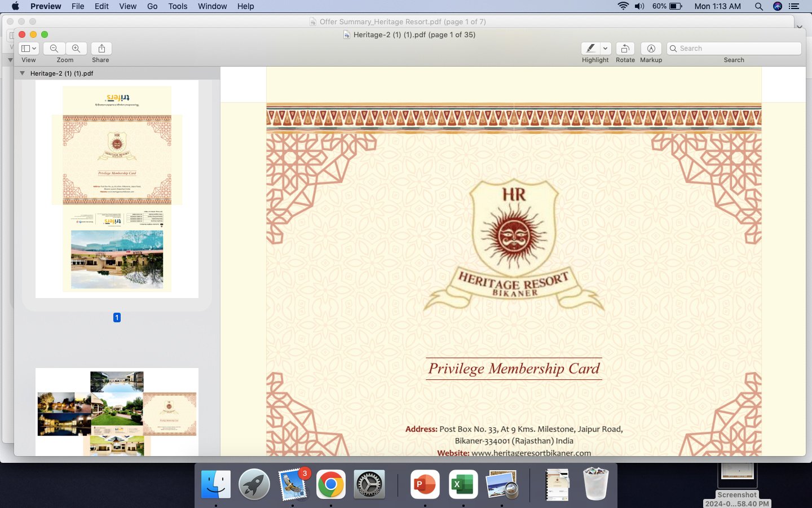Screen dimensions: 812x508
Task: Open Notification Center list icon
Action: click(x=794, y=6)
